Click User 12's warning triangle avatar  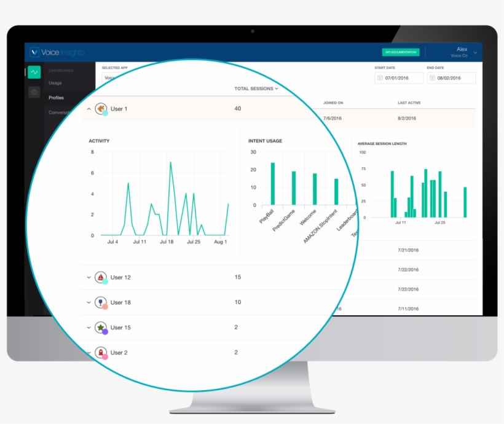click(x=101, y=277)
